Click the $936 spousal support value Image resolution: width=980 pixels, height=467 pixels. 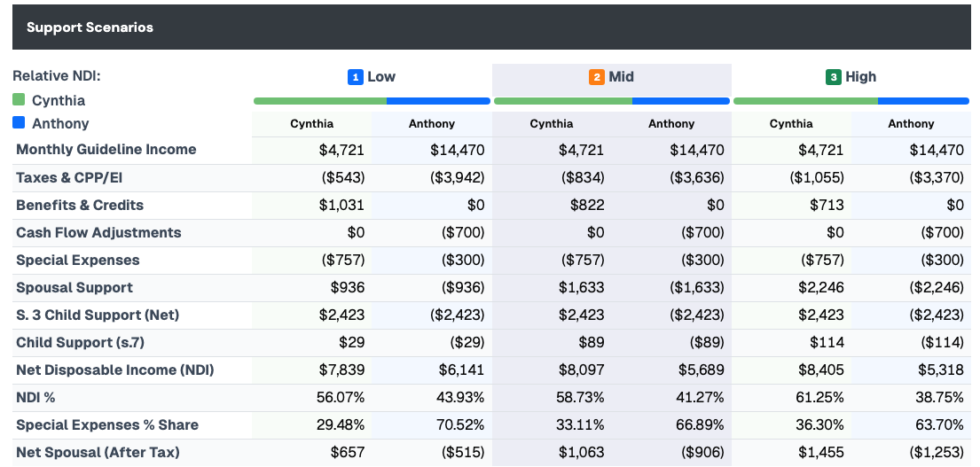348,288
